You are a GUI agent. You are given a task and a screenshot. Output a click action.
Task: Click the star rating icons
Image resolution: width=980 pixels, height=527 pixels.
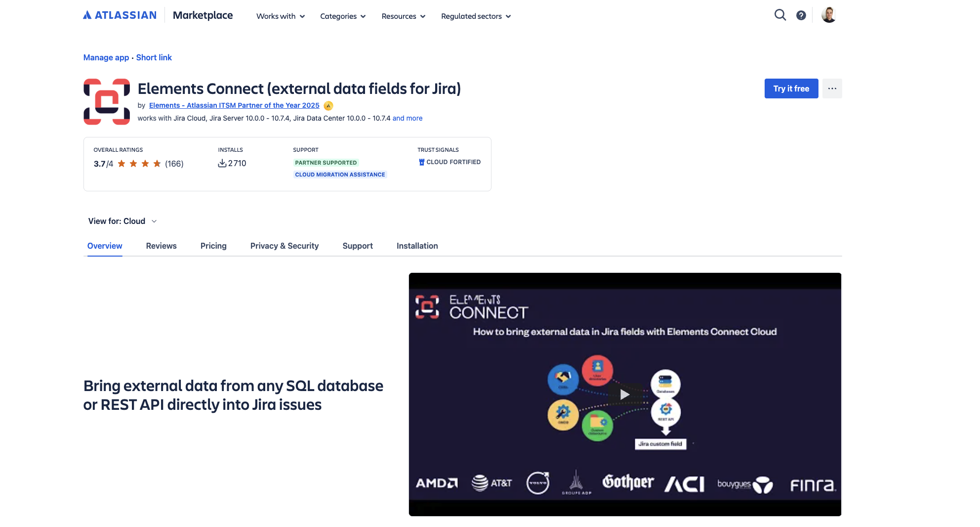click(x=139, y=164)
